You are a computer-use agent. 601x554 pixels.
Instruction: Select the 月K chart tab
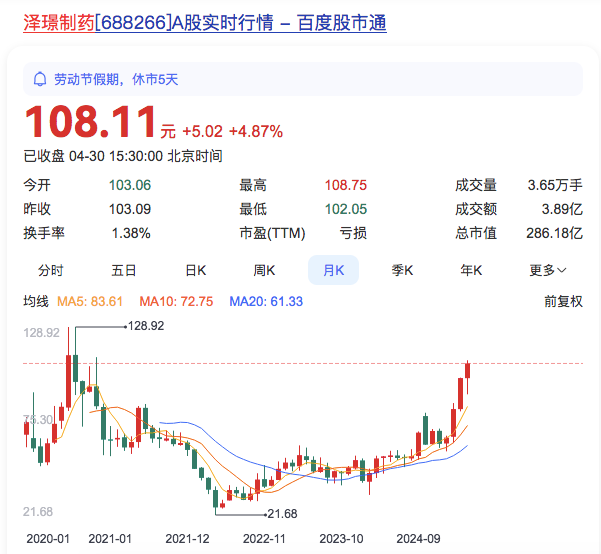tap(333, 270)
